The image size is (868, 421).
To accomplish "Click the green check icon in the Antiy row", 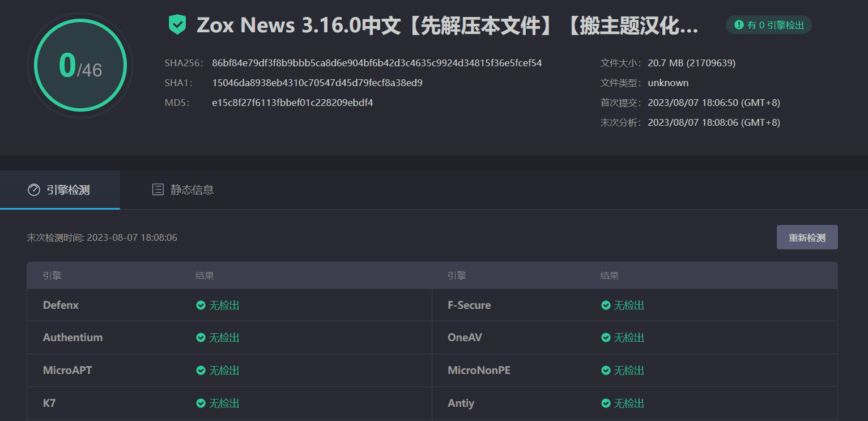I will (x=606, y=403).
